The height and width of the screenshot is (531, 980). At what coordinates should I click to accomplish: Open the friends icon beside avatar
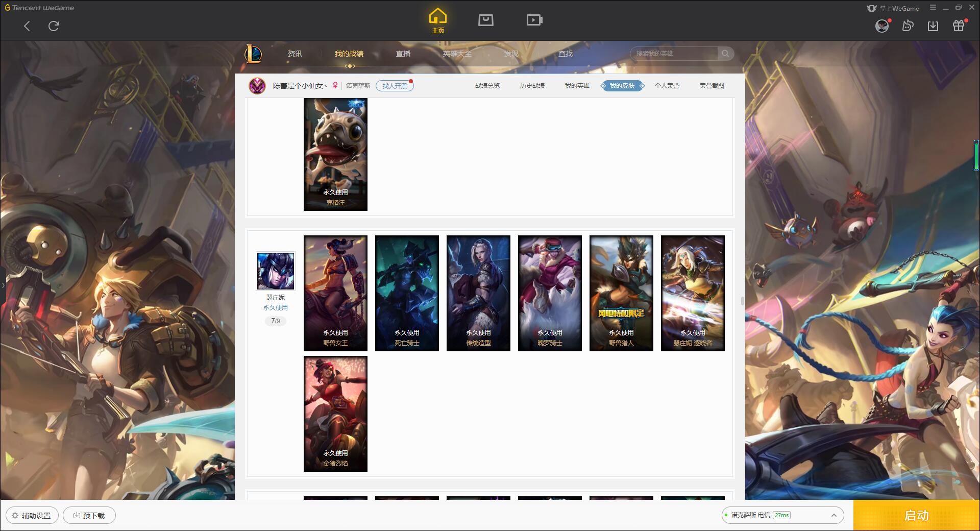coord(908,26)
